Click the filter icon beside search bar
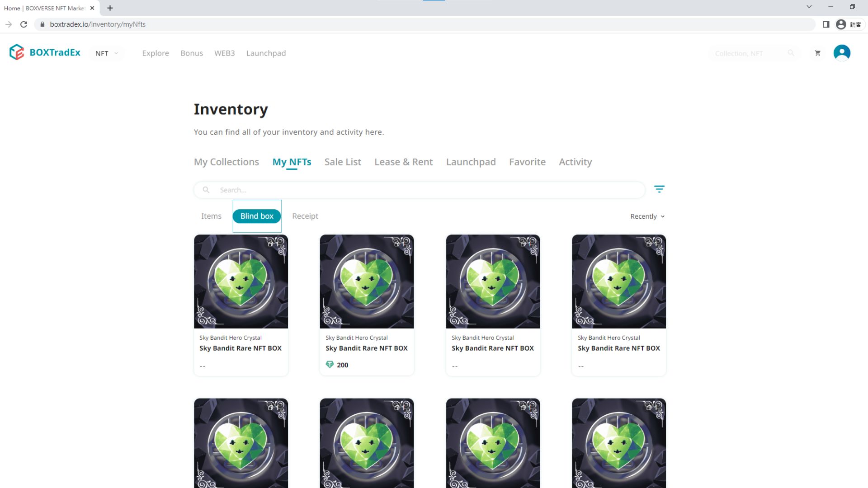 [x=659, y=189]
